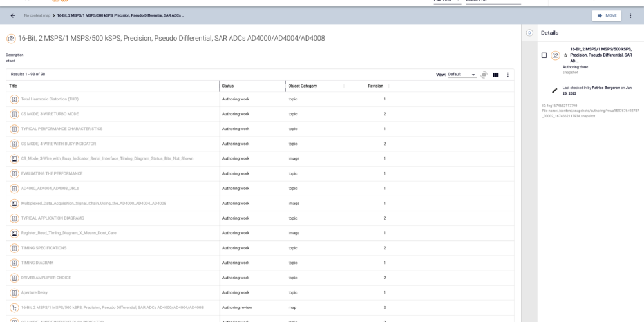Image resolution: width=644 pixels, height=322 pixels.
Task: Open CS MODE, 4-WIRE WITH BUSY INDICATOR title
Action: tap(59, 144)
